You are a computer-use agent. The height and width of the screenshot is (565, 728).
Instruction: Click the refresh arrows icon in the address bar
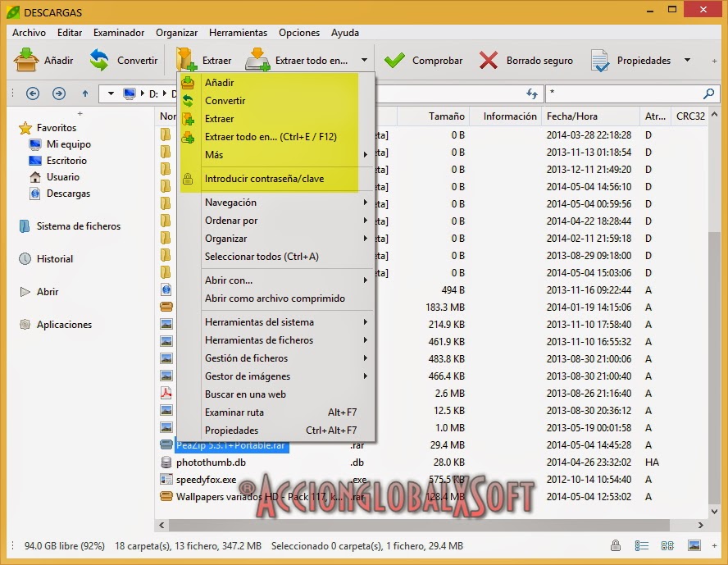pyautogui.click(x=532, y=93)
